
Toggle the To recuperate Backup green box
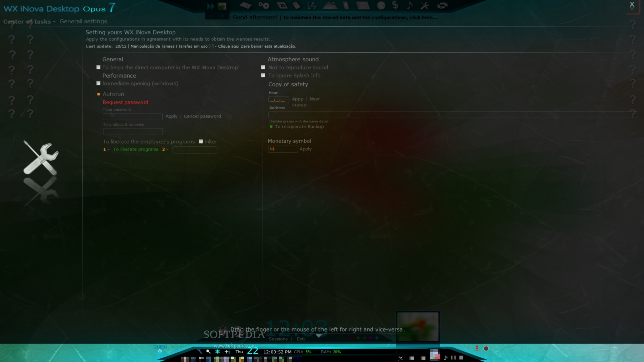(x=271, y=127)
